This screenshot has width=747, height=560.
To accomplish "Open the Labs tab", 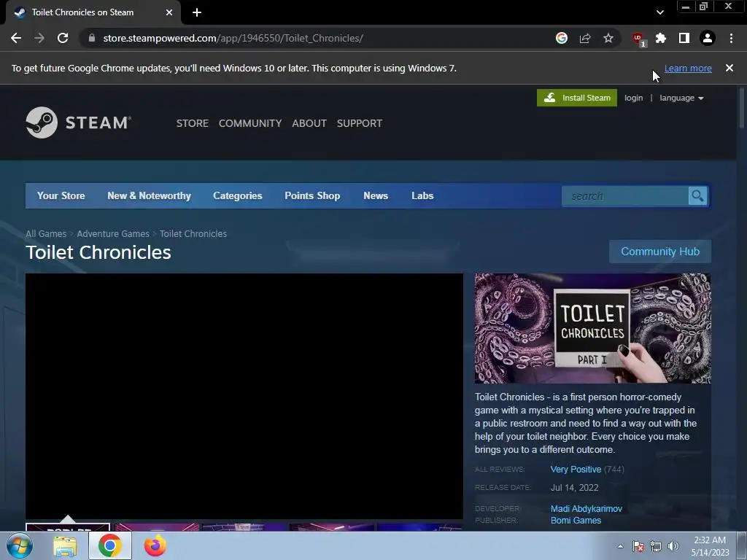I will 422,195.
